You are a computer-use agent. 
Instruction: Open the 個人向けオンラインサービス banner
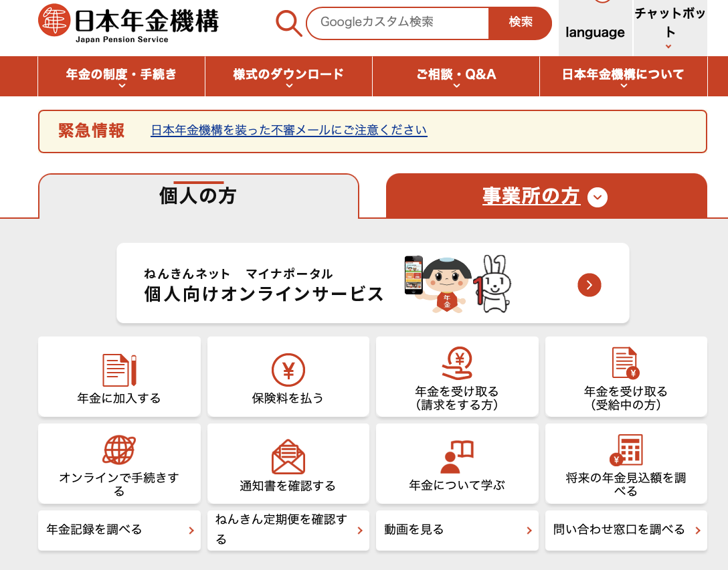(373, 284)
